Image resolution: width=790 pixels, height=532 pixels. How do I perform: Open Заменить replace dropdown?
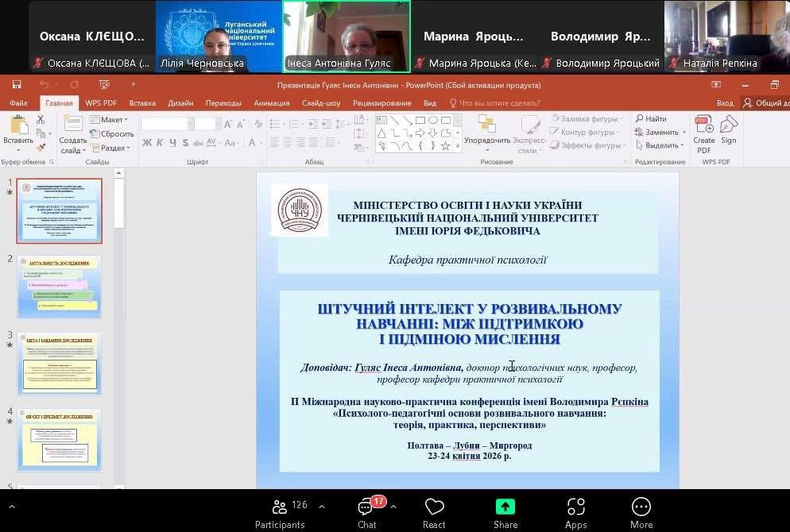pyautogui.click(x=660, y=132)
